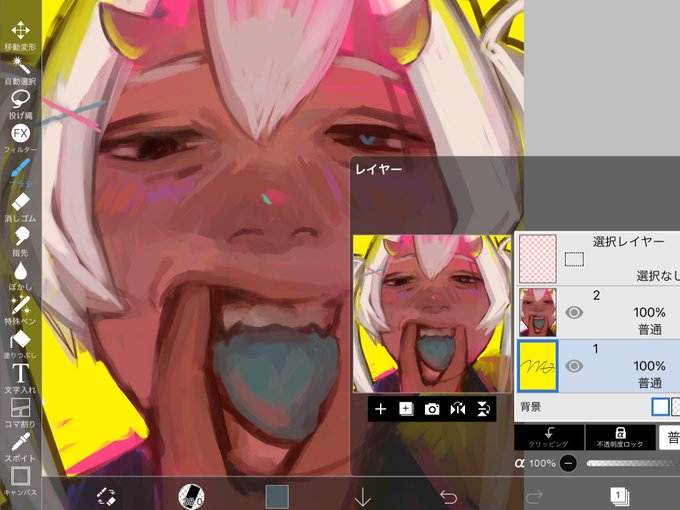Select the 移動変形 transform tool
The height and width of the screenshot is (510, 680).
[20, 36]
